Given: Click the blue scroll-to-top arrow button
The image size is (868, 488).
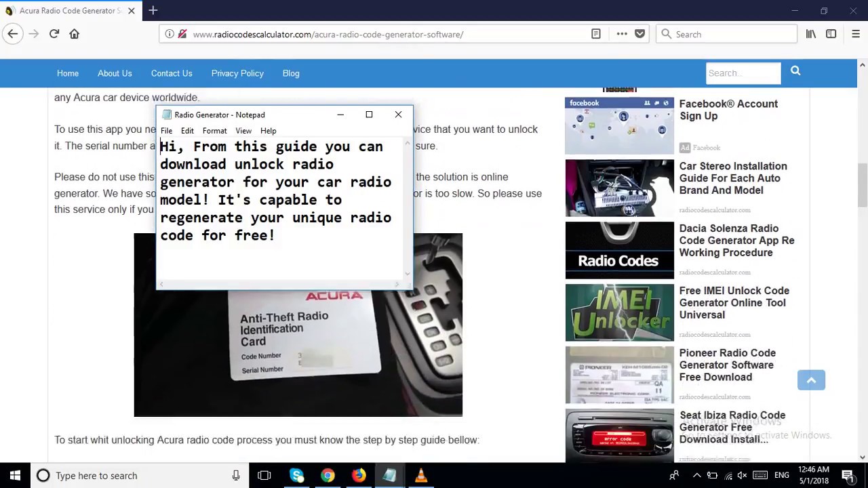Looking at the screenshot, I should 811,380.
